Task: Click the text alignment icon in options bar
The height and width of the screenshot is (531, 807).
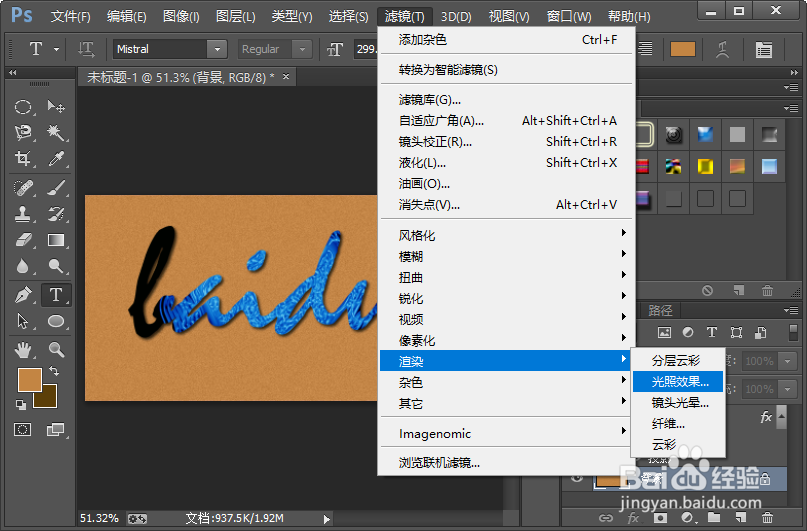Action: pos(645,49)
